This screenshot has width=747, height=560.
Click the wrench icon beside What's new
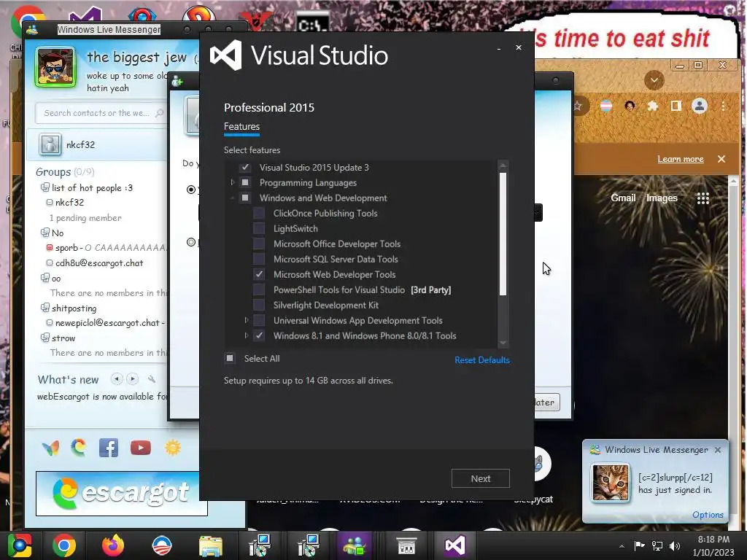(152, 379)
